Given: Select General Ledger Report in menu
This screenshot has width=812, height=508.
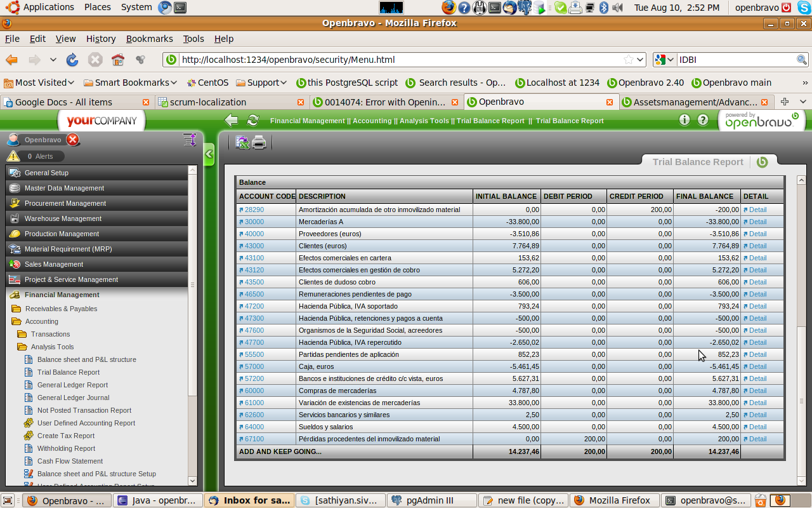Looking at the screenshot, I should point(72,385).
